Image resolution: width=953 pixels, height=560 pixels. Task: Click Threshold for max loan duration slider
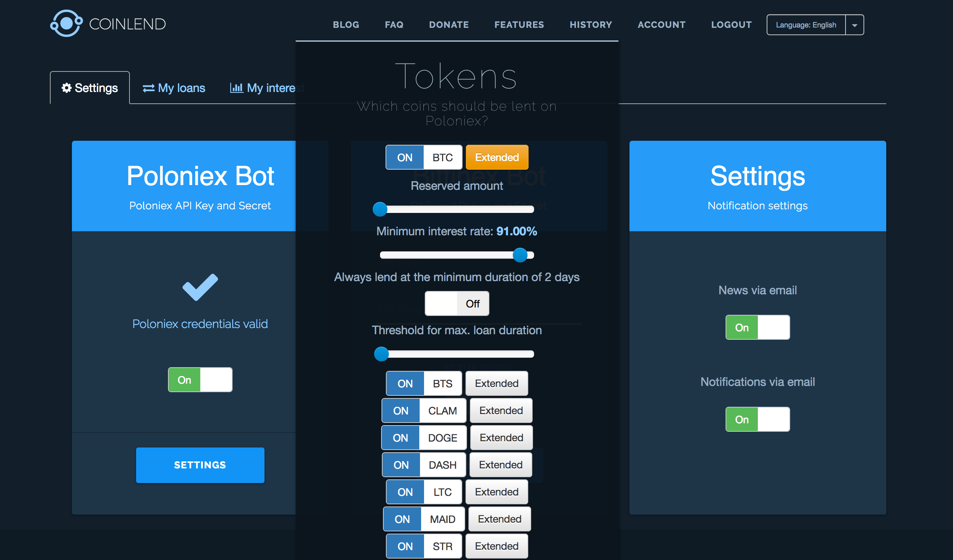point(381,354)
